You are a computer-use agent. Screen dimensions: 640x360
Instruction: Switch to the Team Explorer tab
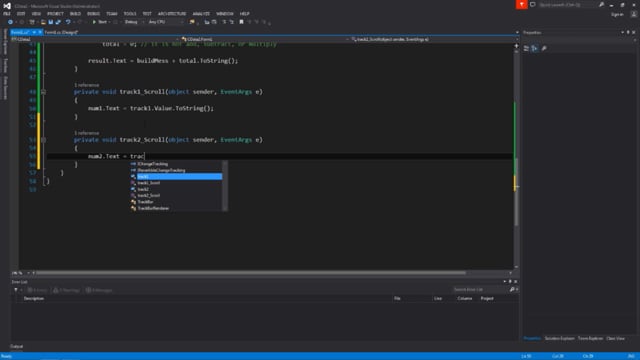[x=590, y=338]
